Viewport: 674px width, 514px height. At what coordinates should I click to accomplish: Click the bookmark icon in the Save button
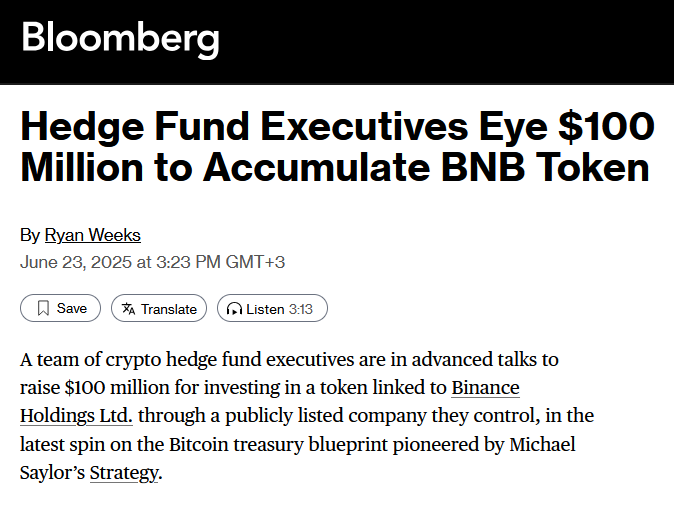click(x=43, y=308)
